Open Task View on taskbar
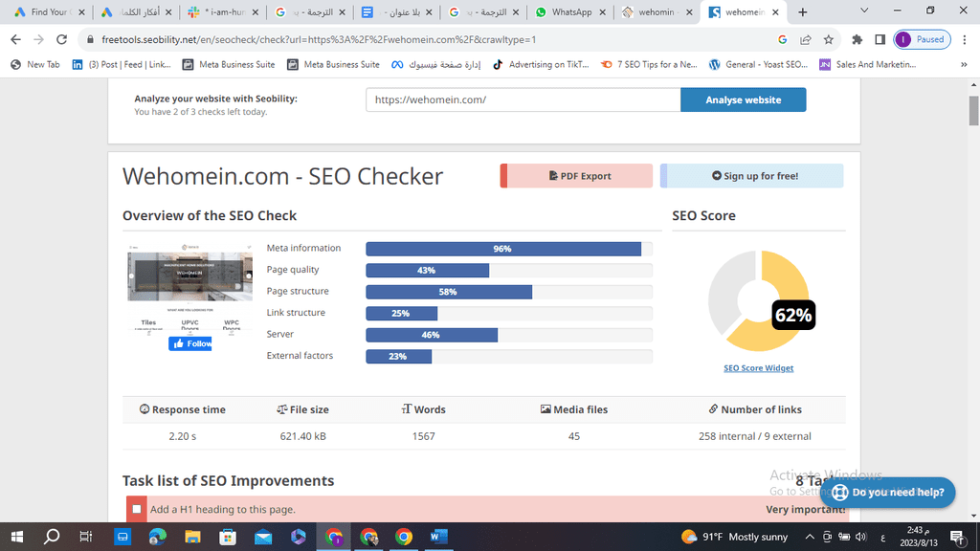Screen dimensions: 980x551 click(x=86, y=537)
